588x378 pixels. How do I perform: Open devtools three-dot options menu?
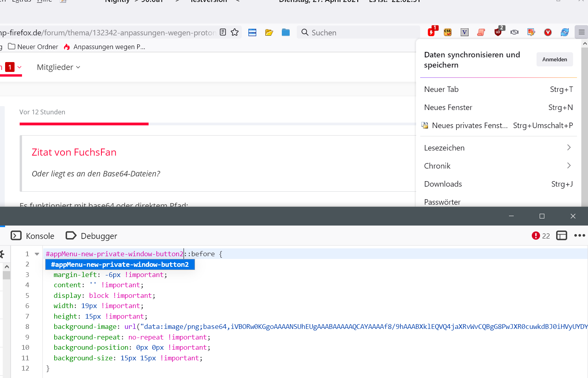(579, 236)
